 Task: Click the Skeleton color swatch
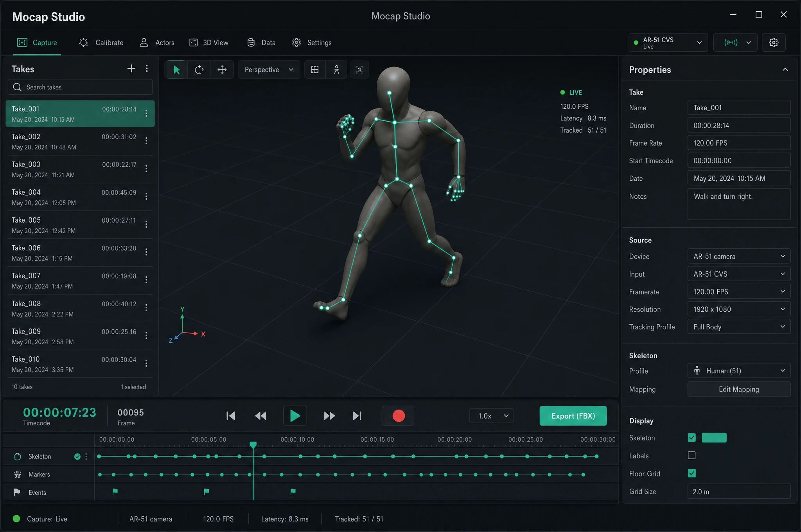tap(714, 438)
